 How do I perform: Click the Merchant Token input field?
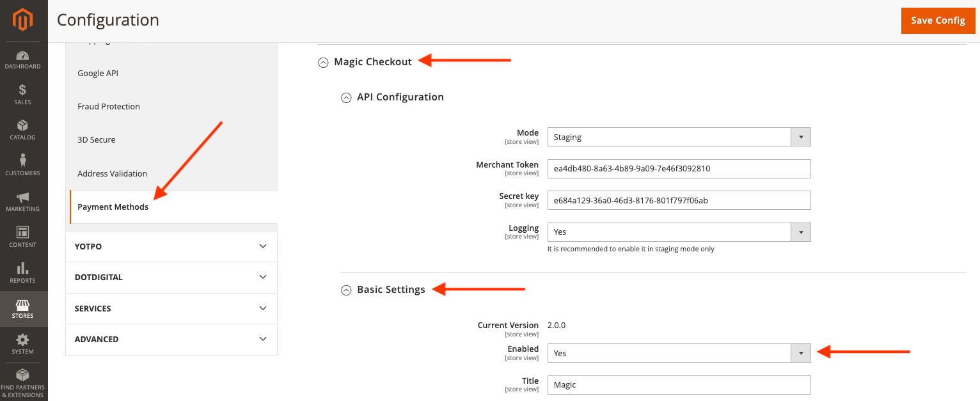coord(679,169)
